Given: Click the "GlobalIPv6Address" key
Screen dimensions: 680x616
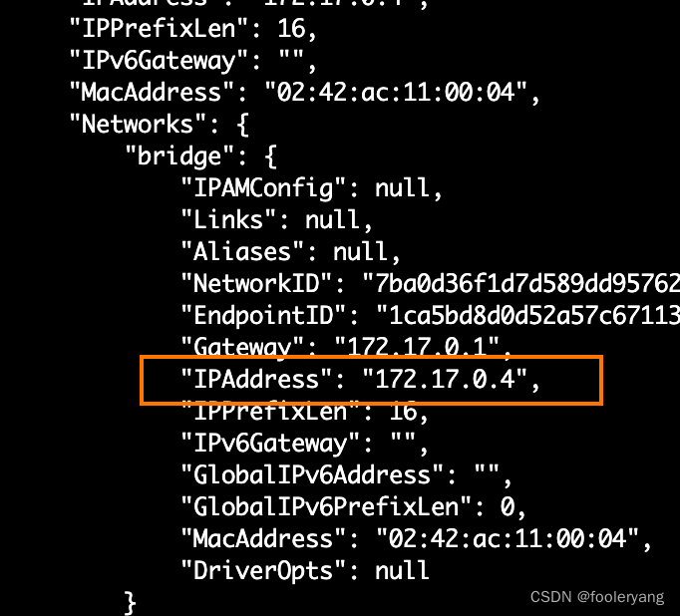Looking at the screenshot, I should [x=312, y=474].
